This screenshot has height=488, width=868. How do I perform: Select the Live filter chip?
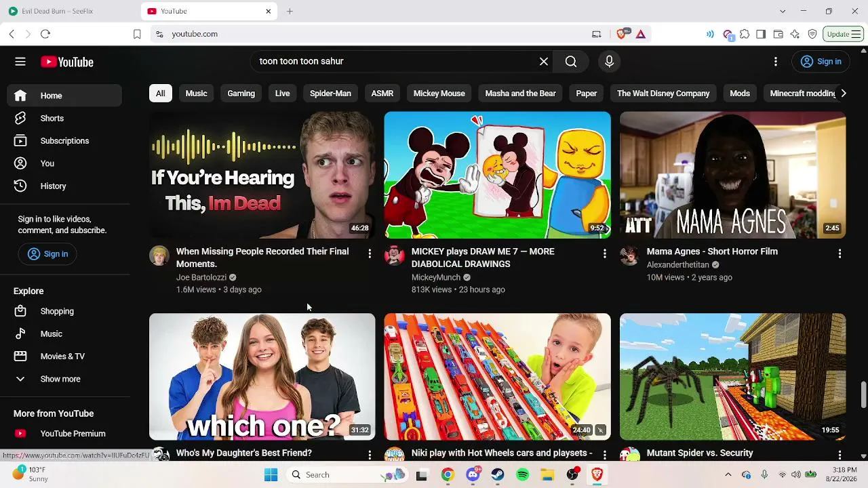283,94
